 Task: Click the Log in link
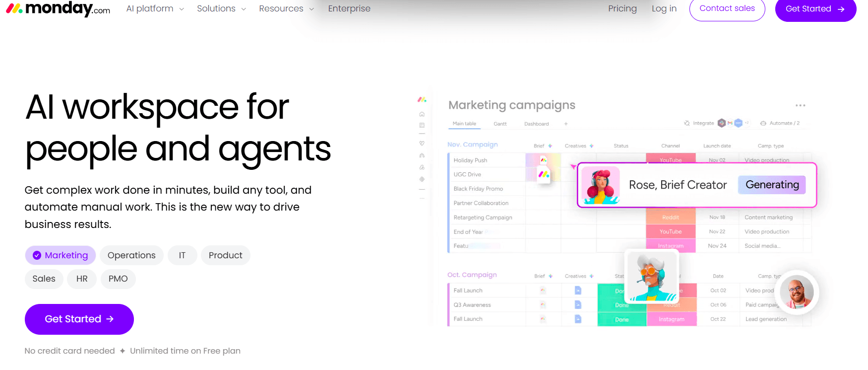[x=664, y=8]
